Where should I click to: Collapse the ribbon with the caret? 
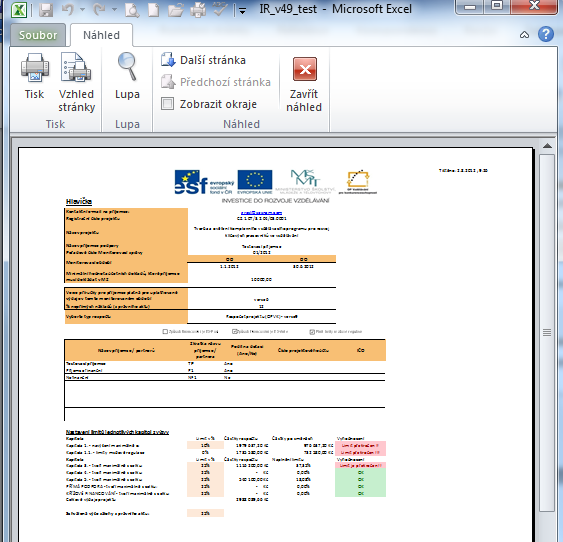pos(525,35)
